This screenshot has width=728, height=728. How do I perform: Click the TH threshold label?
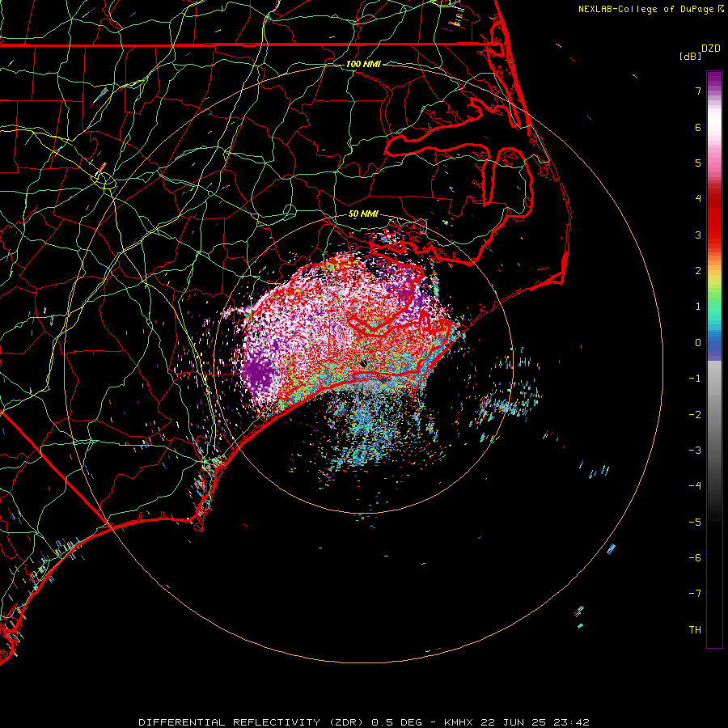pos(695,630)
